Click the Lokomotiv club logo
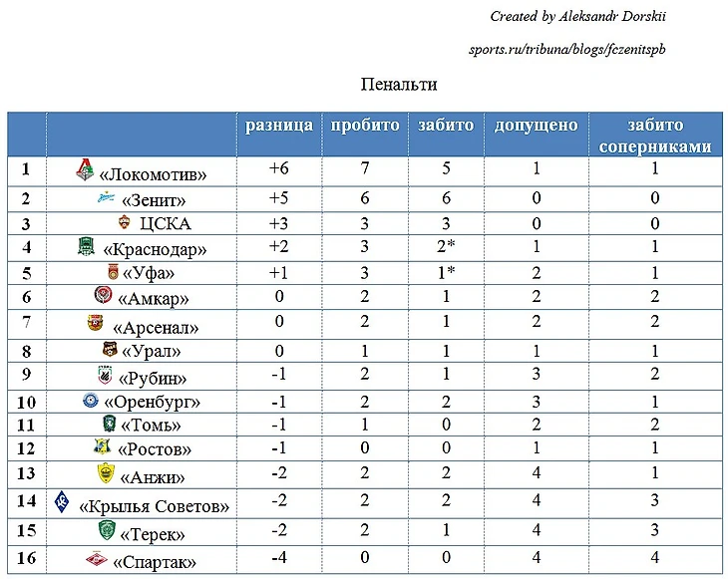Image resolution: width=728 pixels, height=579 pixels. click(x=85, y=169)
